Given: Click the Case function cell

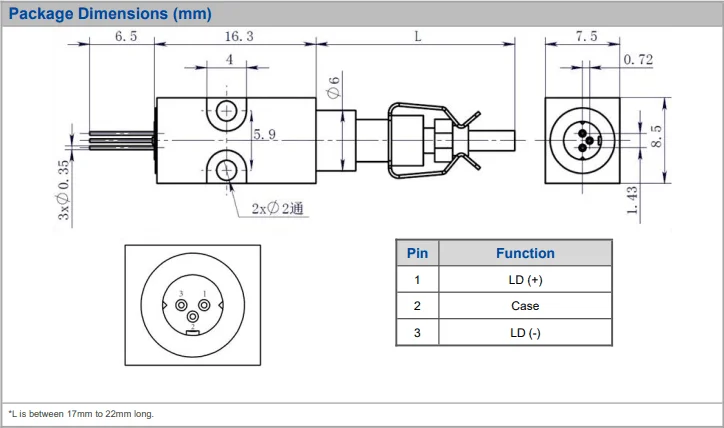Looking at the screenshot, I should pyautogui.click(x=525, y=306).
